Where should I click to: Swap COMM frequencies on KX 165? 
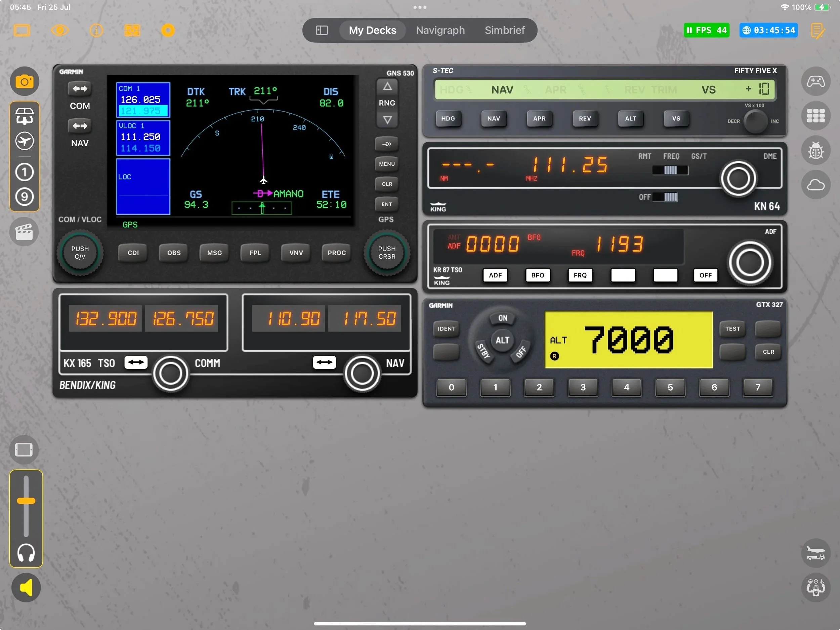click(x=135, y=362)
